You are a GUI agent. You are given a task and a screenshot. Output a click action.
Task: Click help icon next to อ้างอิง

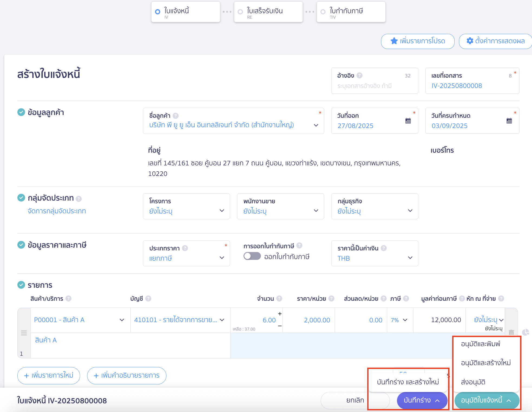[359, 76]
